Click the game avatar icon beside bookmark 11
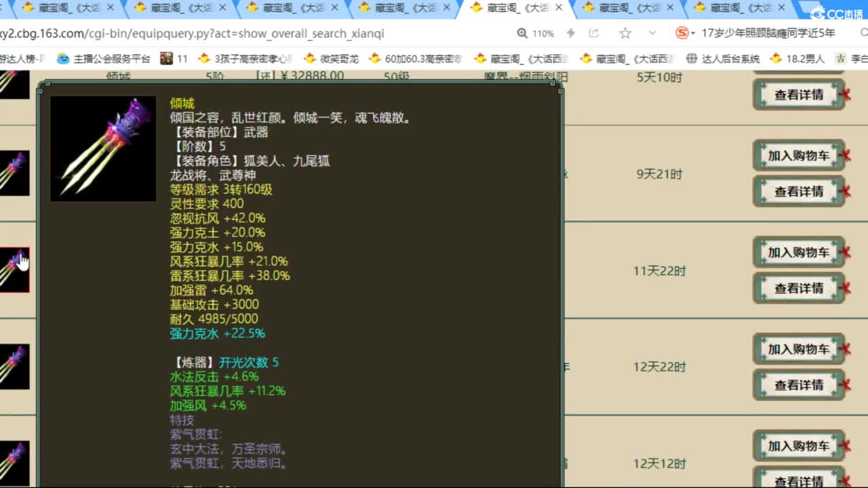 [166, 59]
